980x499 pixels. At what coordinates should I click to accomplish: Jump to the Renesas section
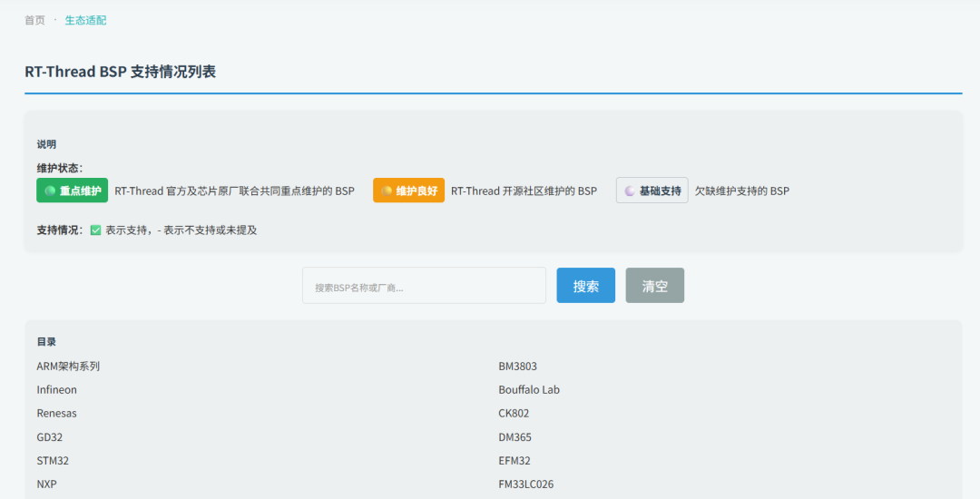56,413
